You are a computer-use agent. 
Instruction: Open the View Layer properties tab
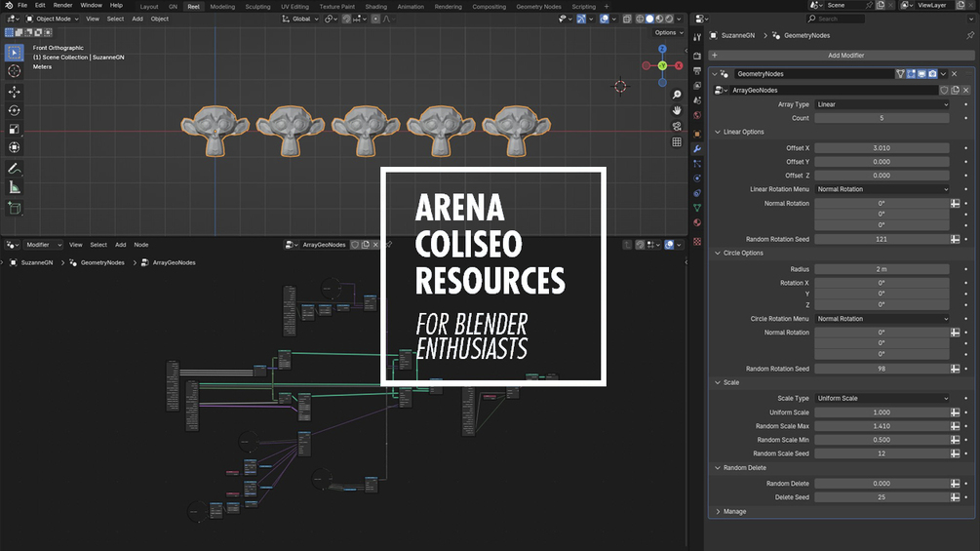(697, 86)
